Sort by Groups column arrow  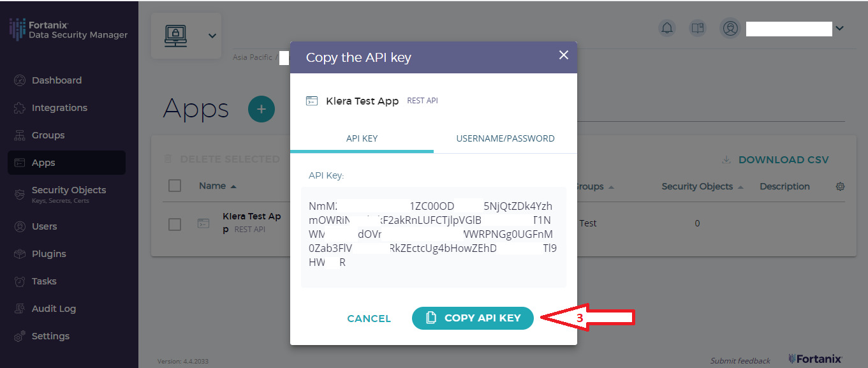[611, 188]
